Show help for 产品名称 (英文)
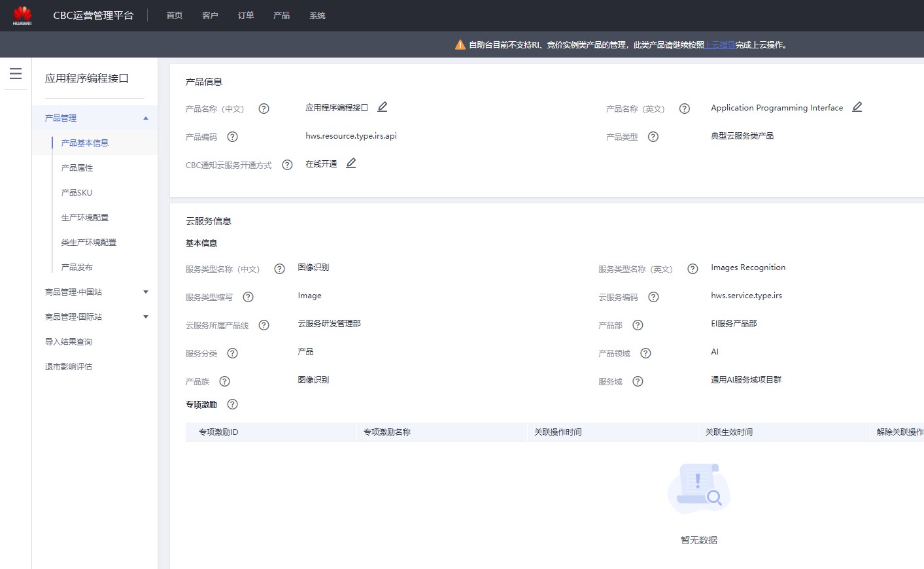 point(685,109)
